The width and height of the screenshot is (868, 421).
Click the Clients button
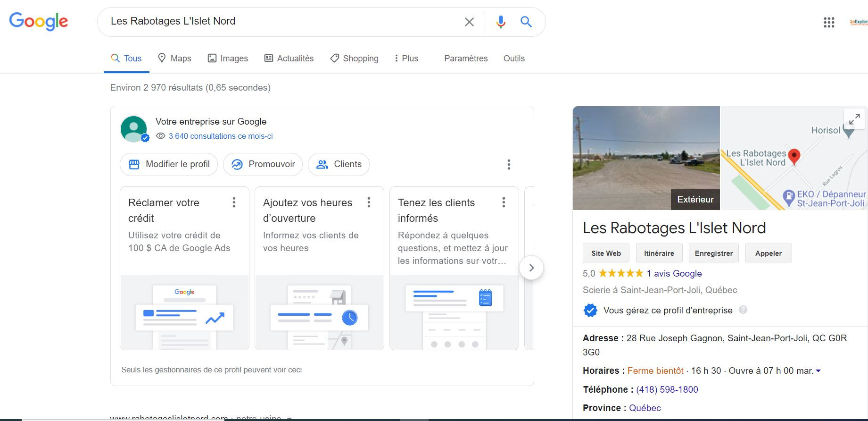click(x=339, y=164)
